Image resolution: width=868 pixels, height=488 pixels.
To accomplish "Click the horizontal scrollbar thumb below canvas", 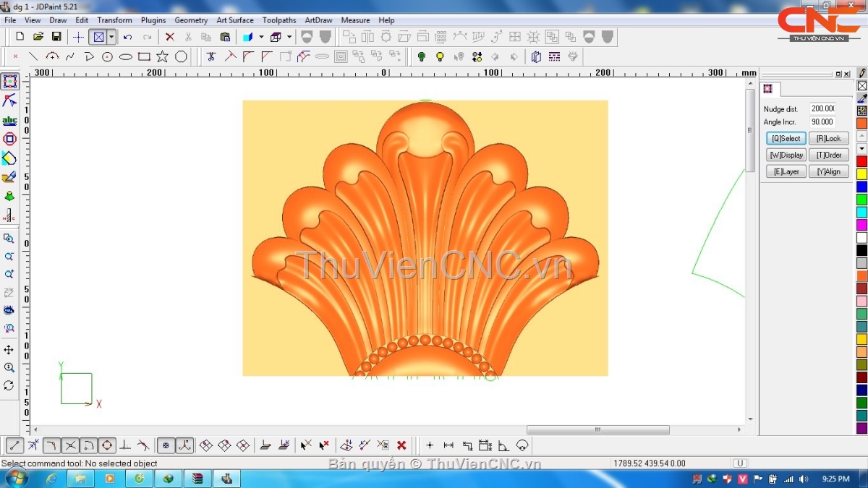I will point(597,429).
